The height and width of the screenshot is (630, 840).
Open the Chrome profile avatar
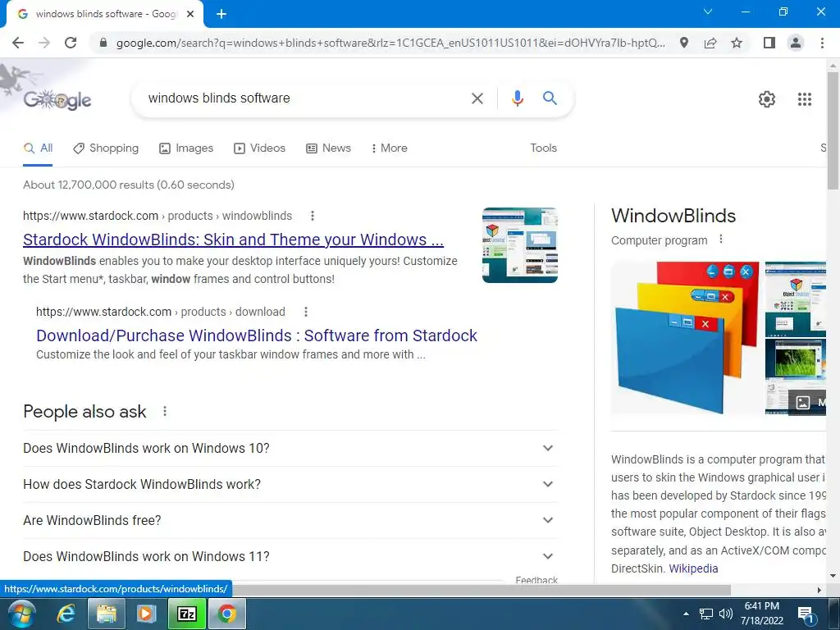pos(796,43)
